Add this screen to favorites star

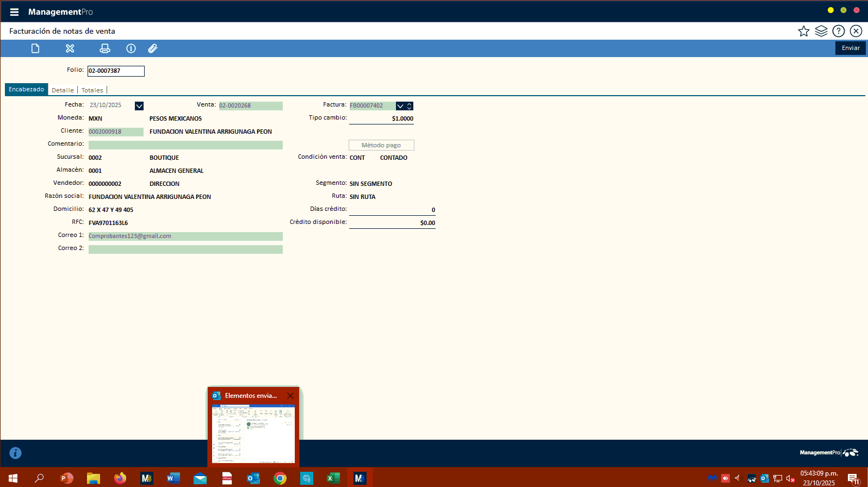click(x=803, y=31)
